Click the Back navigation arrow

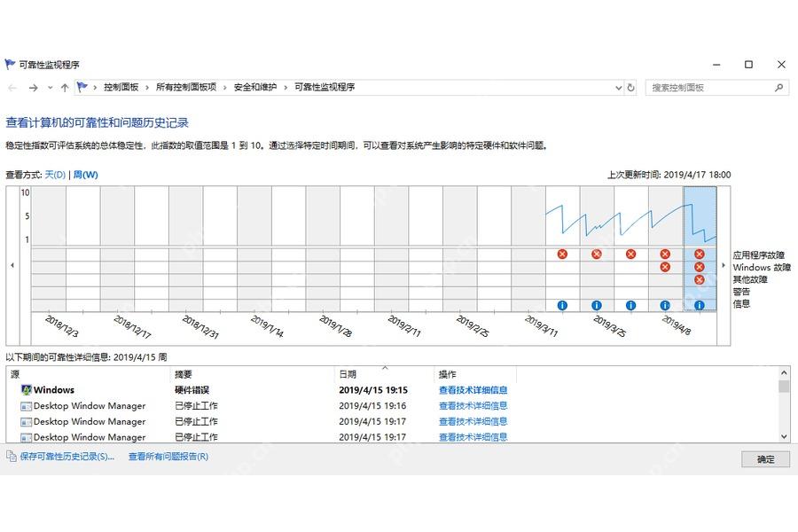(x=12, y=88)
